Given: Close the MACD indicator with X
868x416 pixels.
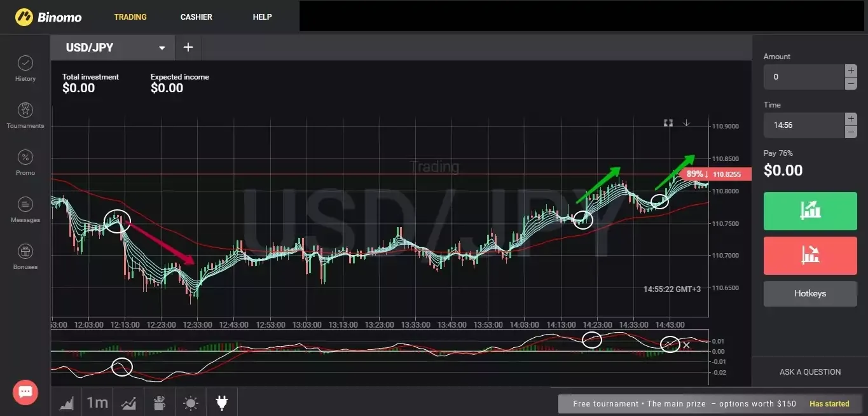Looking at the screenshot, I should tap(686, 345).
